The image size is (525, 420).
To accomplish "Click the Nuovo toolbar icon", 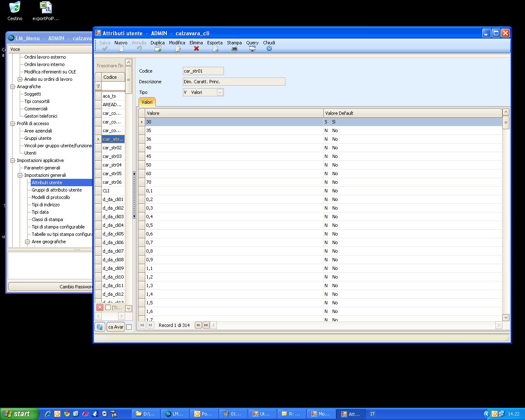I will coord(121,48).
